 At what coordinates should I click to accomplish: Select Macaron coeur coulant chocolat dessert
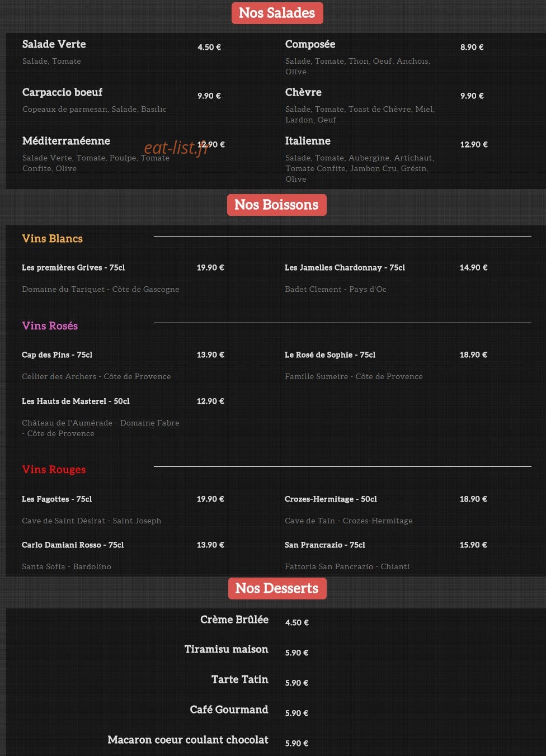coord(188,740)
